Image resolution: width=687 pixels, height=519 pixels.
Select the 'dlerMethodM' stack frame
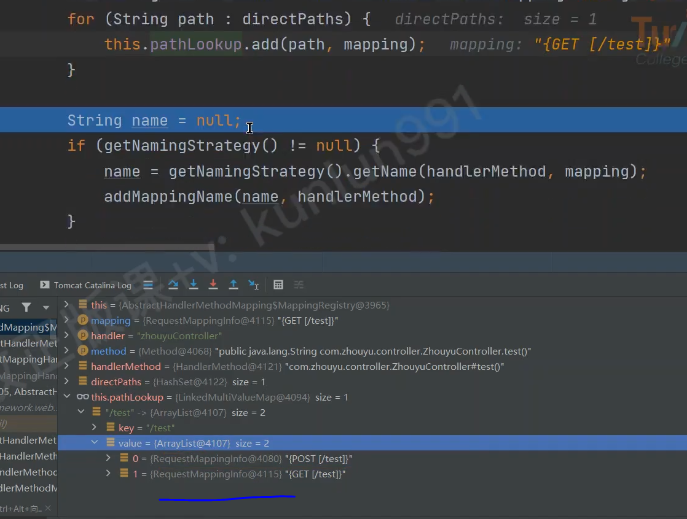28,488
